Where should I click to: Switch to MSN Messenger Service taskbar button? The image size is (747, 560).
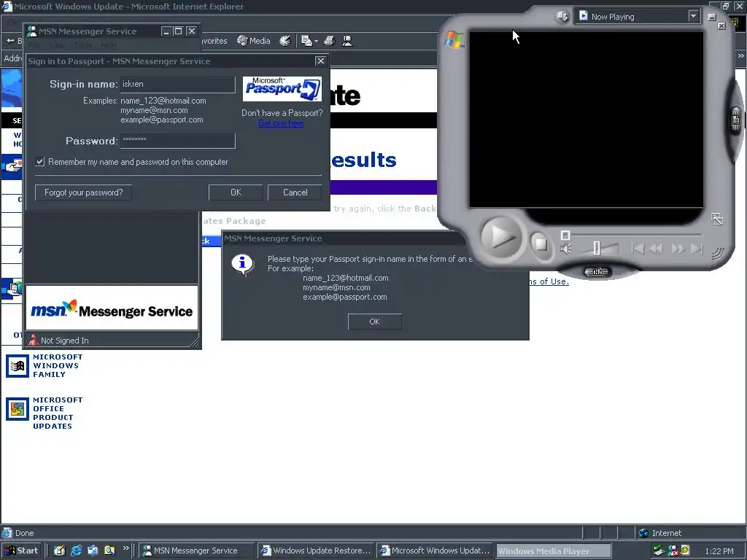[196, 551]
